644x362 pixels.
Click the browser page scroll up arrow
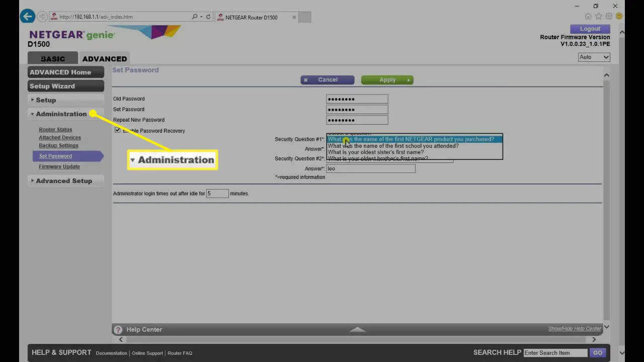click(x=622, y=32)
